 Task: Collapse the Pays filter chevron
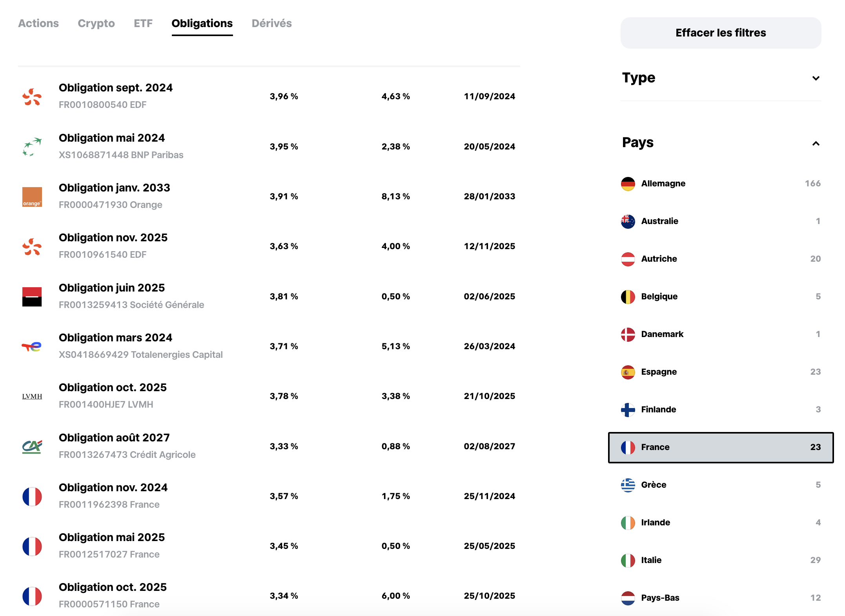click(816, 143)
